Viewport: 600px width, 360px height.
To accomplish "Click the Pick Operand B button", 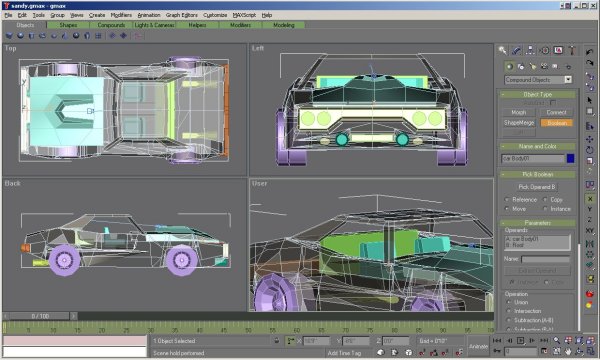I will 536,187.
